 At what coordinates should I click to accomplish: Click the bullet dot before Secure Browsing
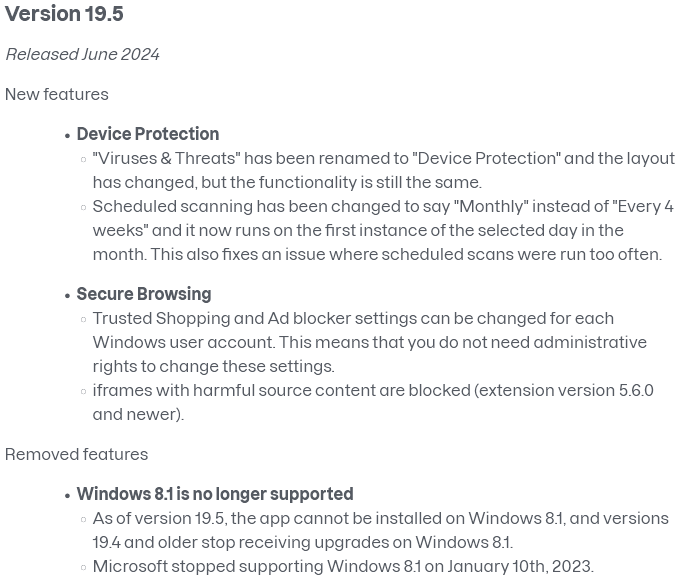click(67, 296)
